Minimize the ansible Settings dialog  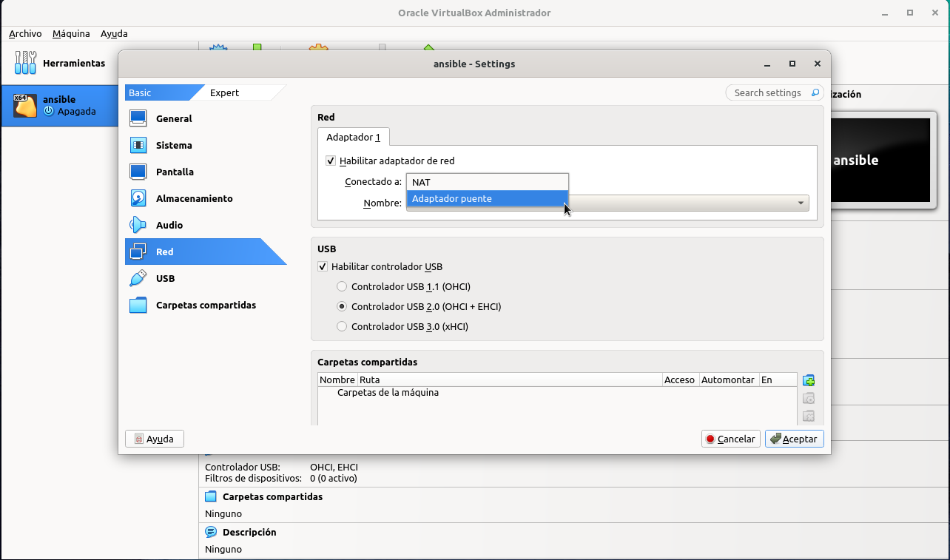[768, 64]
